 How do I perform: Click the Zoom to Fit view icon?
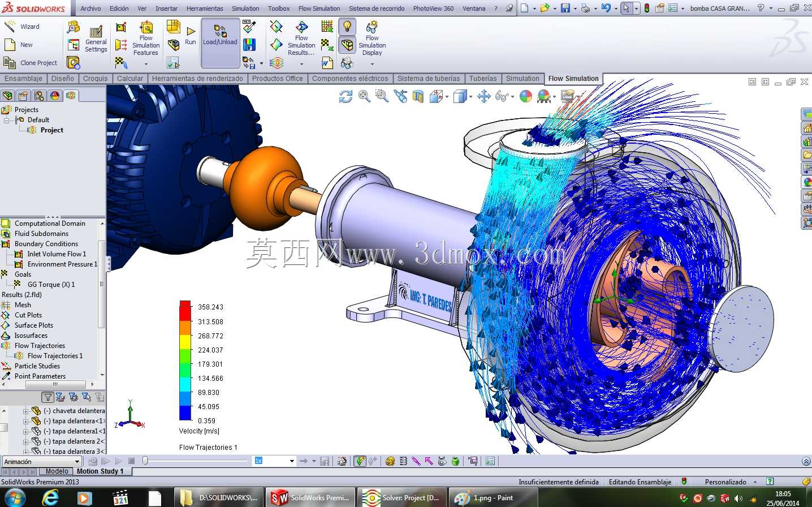(x=364, y=97)
